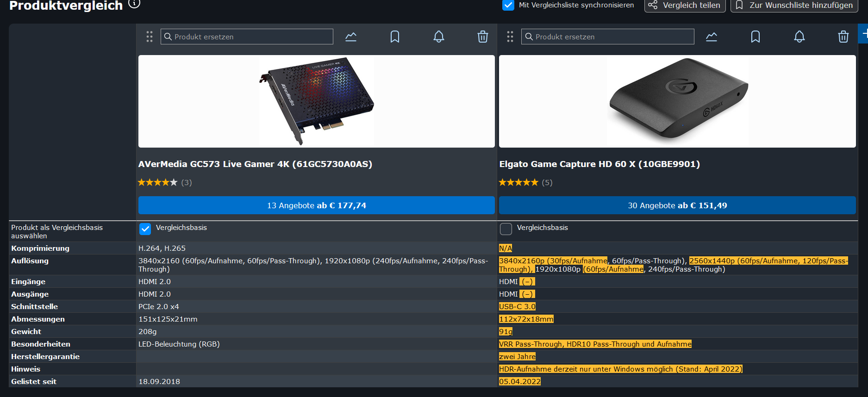Toggle Mit Vergleichsliste synchronisieren checkbox

coord(508,5)
